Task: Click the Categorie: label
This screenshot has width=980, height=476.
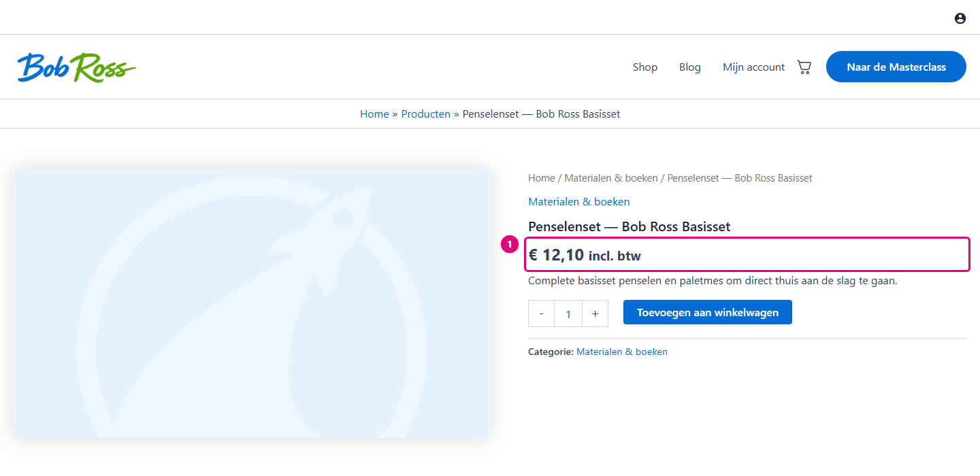Action: (x=551, y=352)
